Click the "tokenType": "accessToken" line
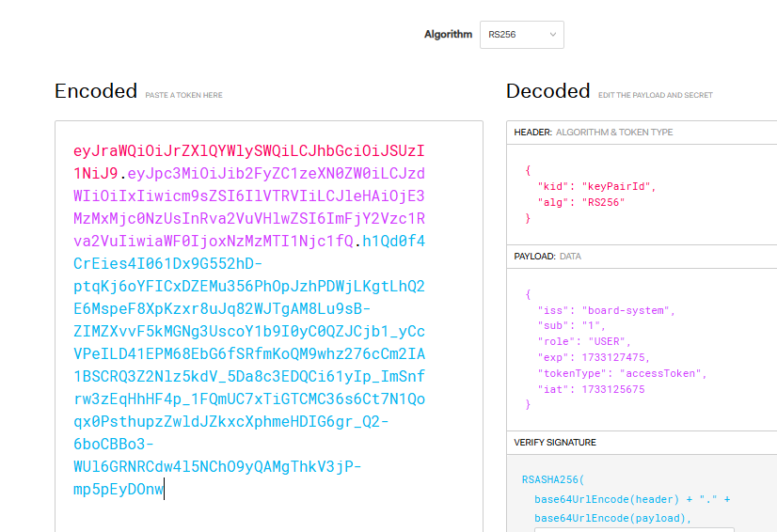The image size is (777, 532). pyautogui.click(x=622, y=373)
